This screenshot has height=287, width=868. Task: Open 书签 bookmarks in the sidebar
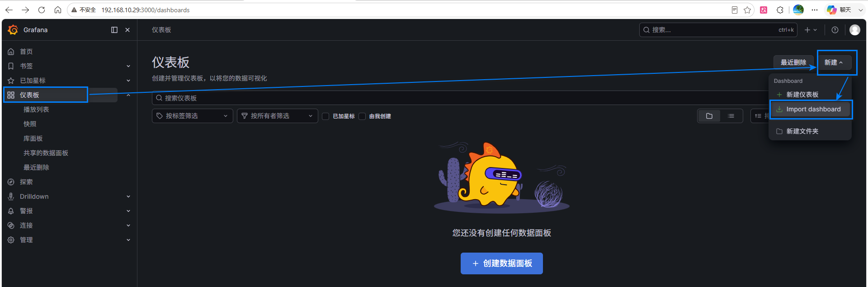26,66
